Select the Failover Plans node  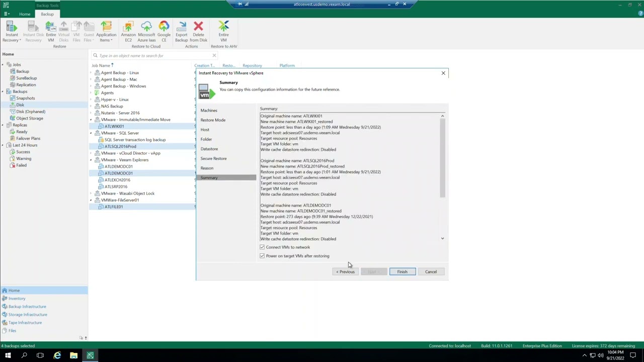(x=28, y=138)
